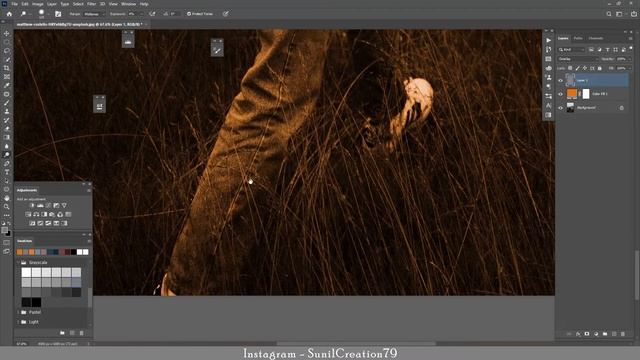This screenshot has width=640, height=360.
Task: Expand the Pastel swatch group
Action: [18, 312]
